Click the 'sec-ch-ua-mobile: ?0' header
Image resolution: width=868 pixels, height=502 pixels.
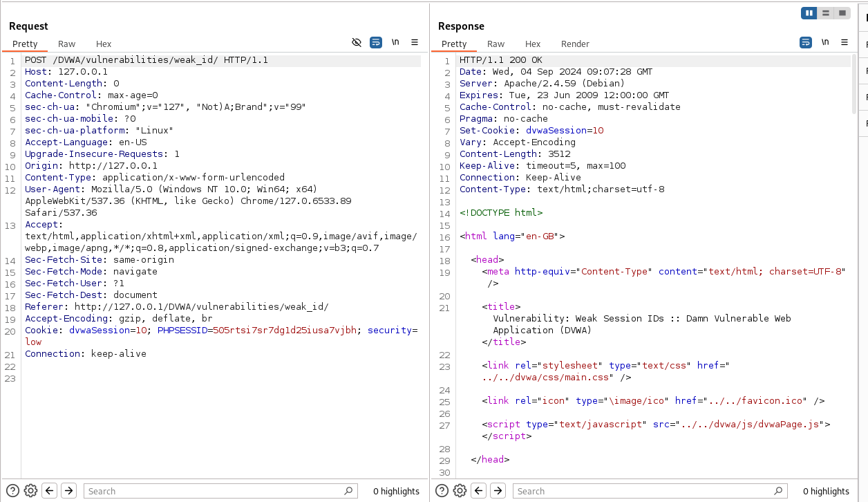pos(80,119)
